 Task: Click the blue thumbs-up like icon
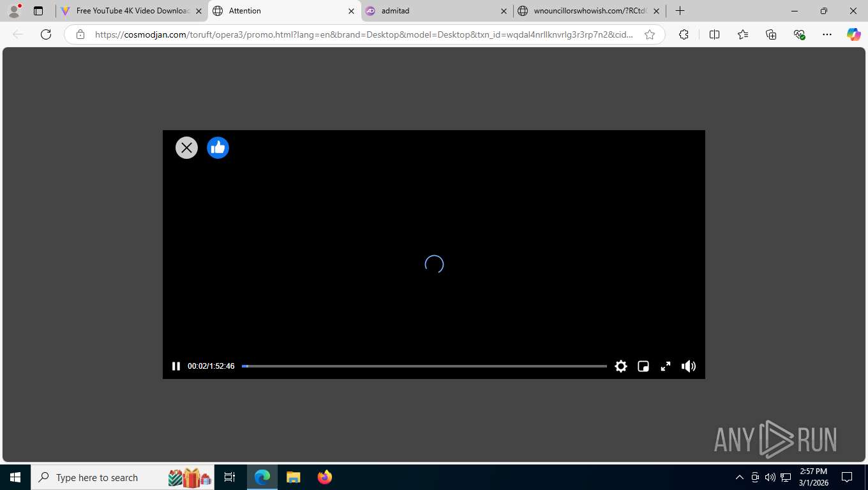pyautogui.click(x=218, y=148)
